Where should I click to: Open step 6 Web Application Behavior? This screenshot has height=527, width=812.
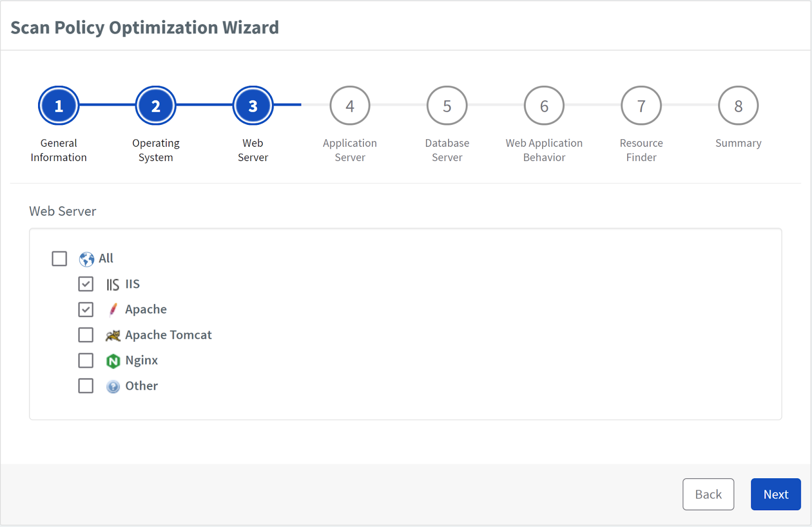[x=544, y=106]
